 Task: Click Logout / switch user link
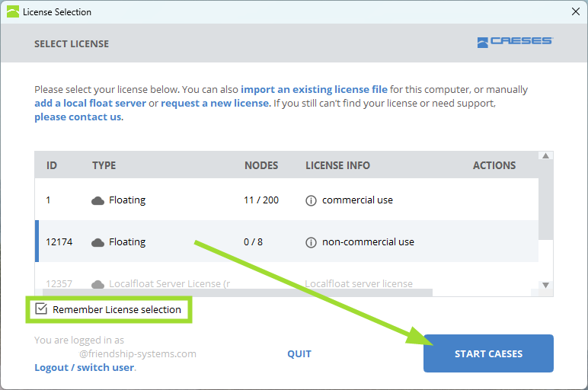84,367
